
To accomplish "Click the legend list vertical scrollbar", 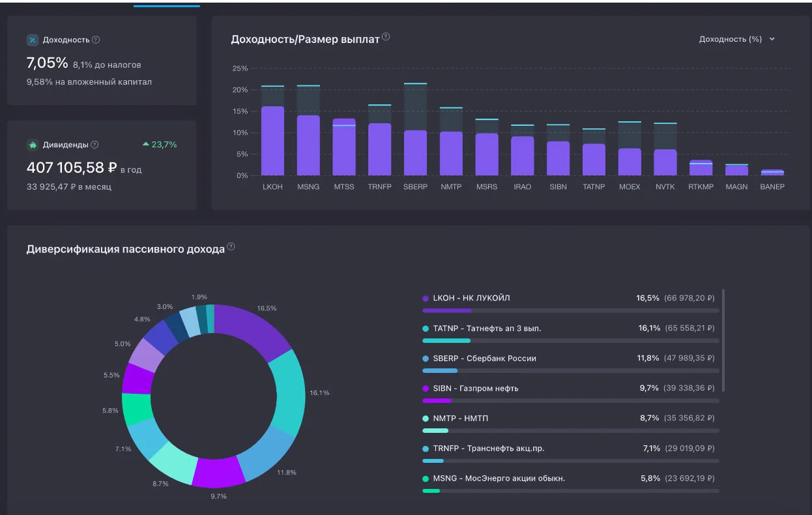I will tap(724, 340).
